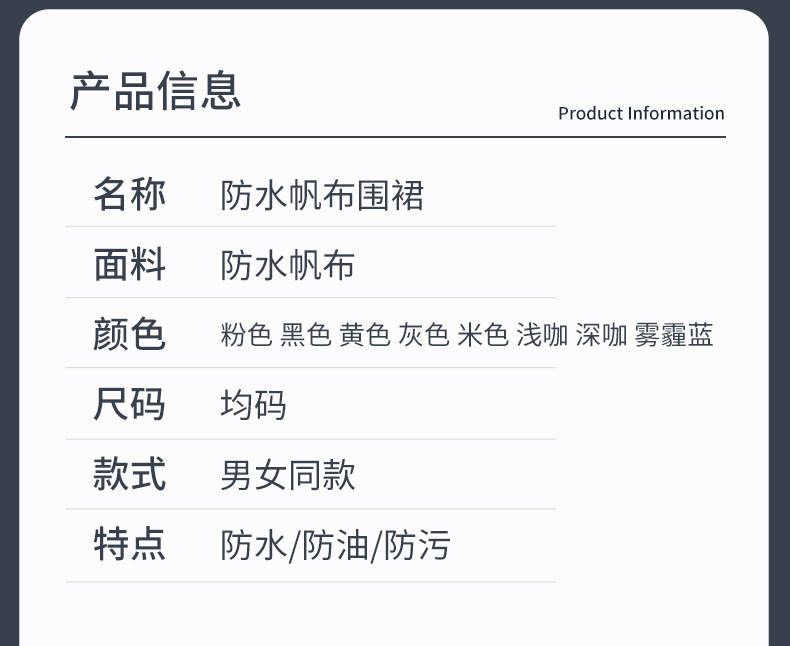The image size is (790, 646).
Task: Click the fabric value 防水帆布
Action: [x=288, y=266]
